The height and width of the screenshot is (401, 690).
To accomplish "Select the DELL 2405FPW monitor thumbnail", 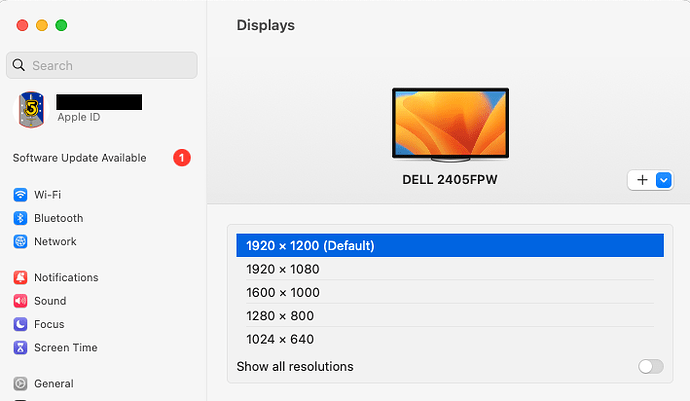I will pyautogui.click(x=450, y=125).
